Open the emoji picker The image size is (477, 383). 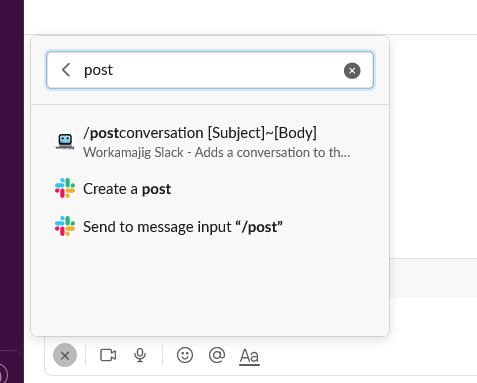tap(185, 355)
